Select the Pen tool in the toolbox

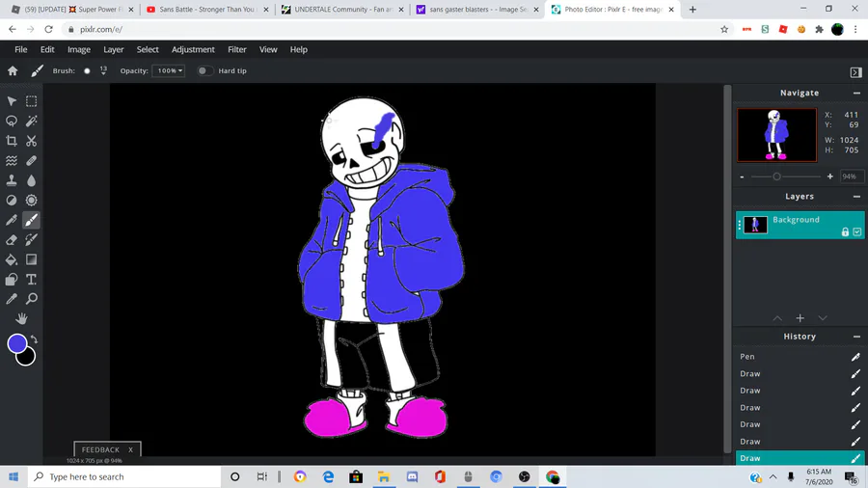[x=12, y=220]
